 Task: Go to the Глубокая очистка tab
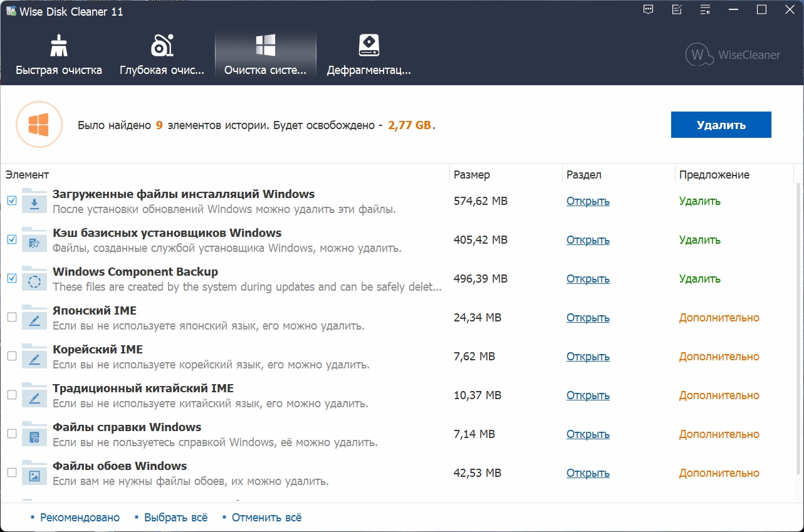(x=162, y=55)
